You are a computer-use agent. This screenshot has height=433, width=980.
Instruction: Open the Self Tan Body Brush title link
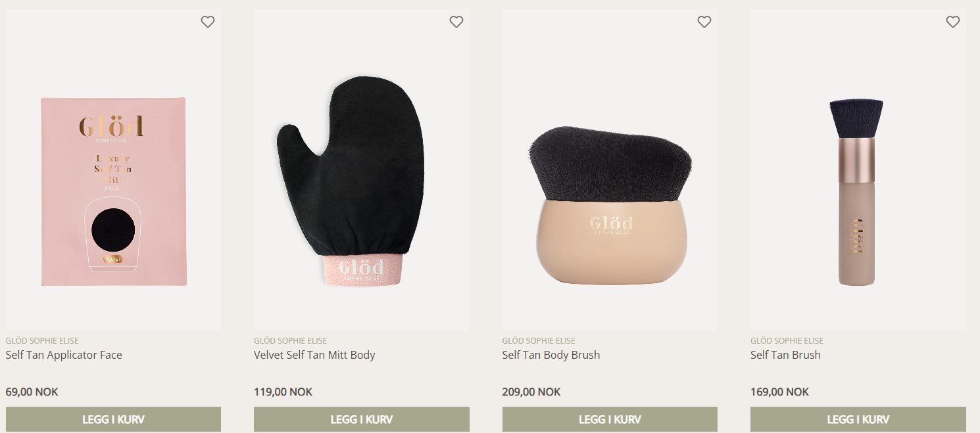551,355
